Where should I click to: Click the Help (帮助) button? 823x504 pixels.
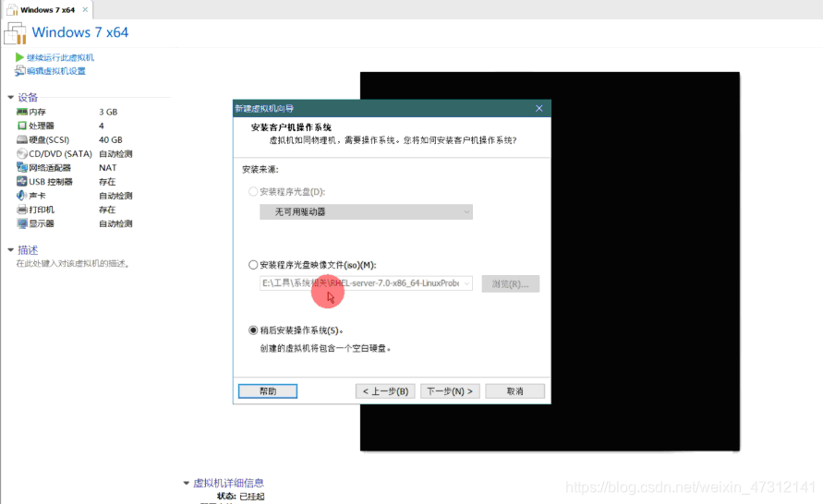(x=268, y=391)
